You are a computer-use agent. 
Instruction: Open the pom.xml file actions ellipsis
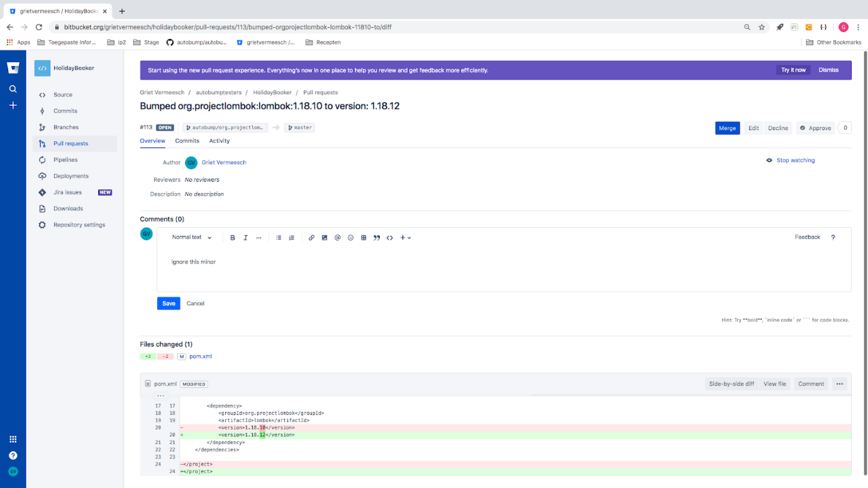(x=839, y=384)
